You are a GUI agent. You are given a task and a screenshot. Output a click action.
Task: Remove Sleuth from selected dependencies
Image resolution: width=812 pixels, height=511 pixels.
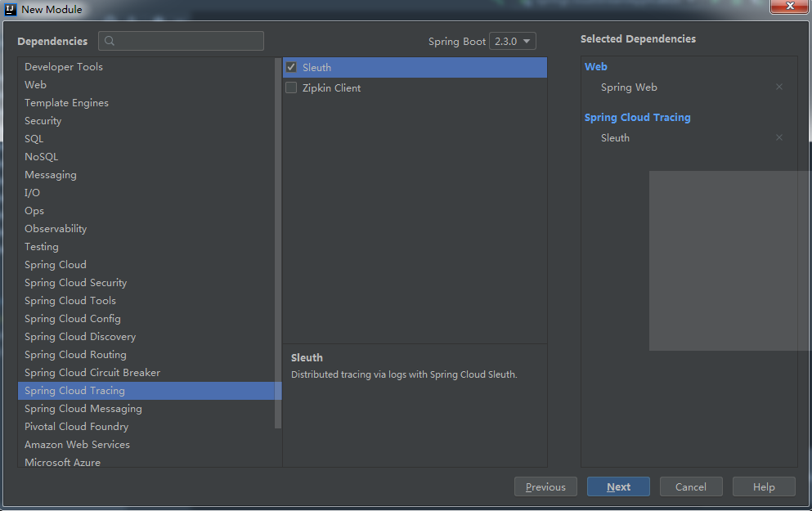coord(778,137)
